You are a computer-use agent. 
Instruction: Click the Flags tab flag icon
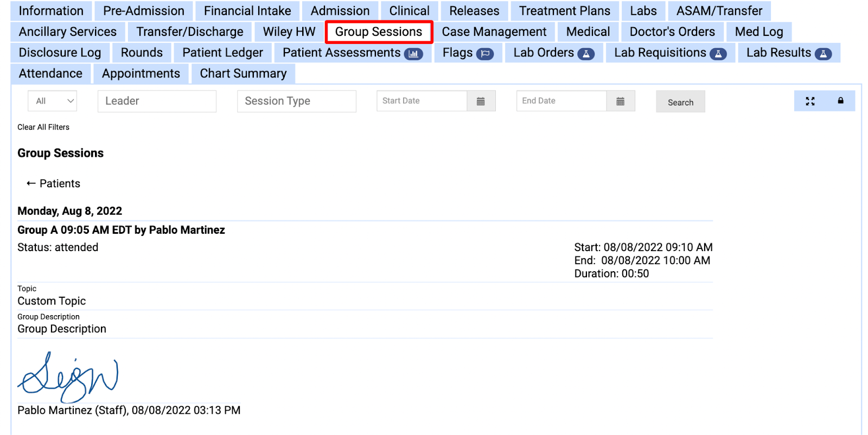point(485,54)
